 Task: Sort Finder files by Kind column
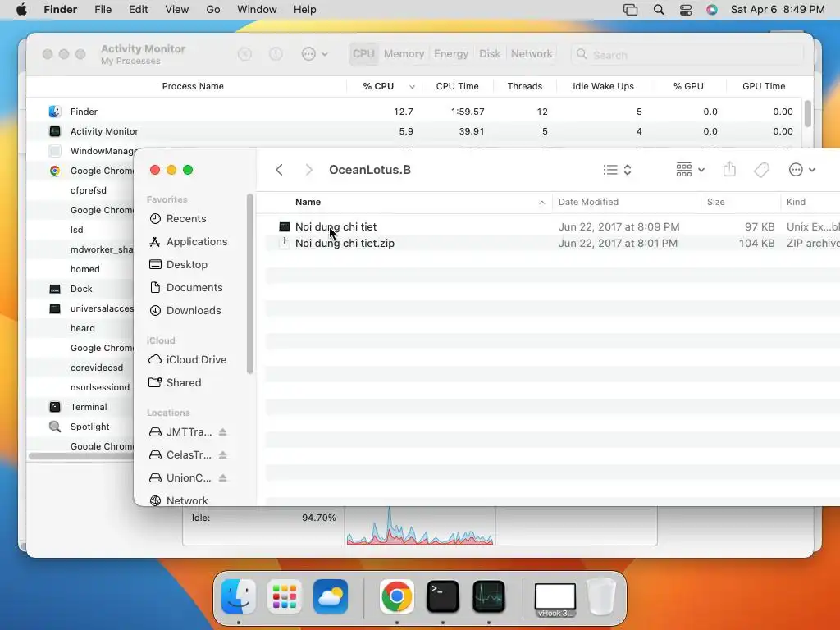coord(810,202)
